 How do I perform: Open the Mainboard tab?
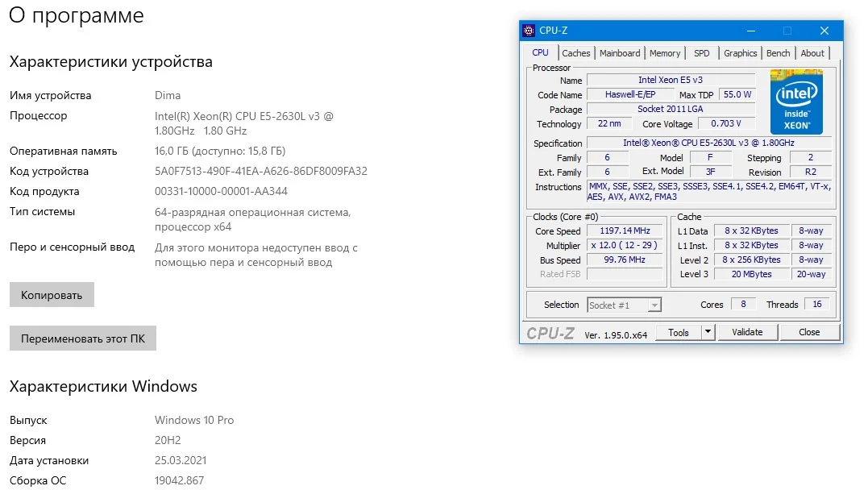[620, 53]
